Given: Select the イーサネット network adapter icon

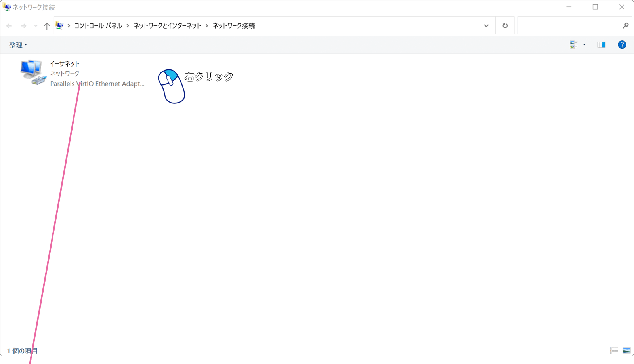Looking at the screenshot, I should [x=33, y=72].
